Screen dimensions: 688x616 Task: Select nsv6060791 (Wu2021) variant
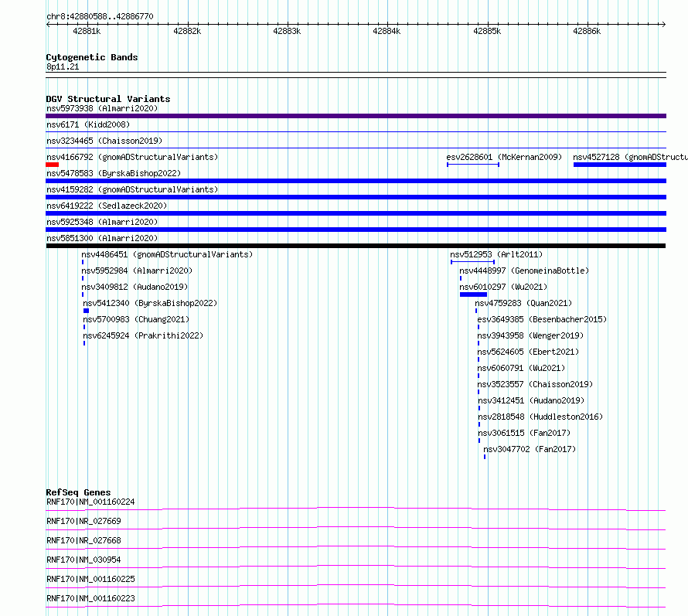[x=521, y=368]
